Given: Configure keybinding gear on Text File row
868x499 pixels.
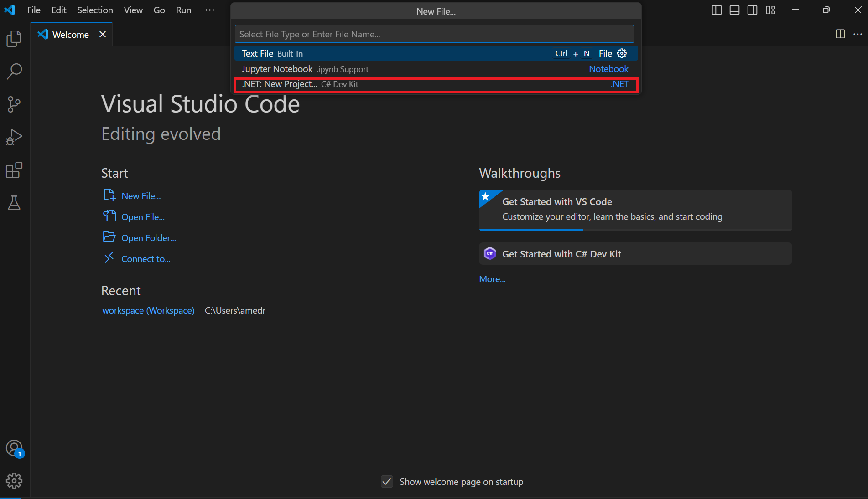Looking at the screenshot, I should tap(622, 53).
